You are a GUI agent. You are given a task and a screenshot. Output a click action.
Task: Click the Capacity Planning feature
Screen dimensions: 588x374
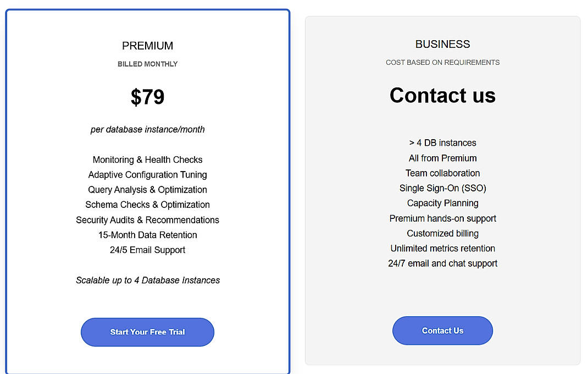[442, 202]
